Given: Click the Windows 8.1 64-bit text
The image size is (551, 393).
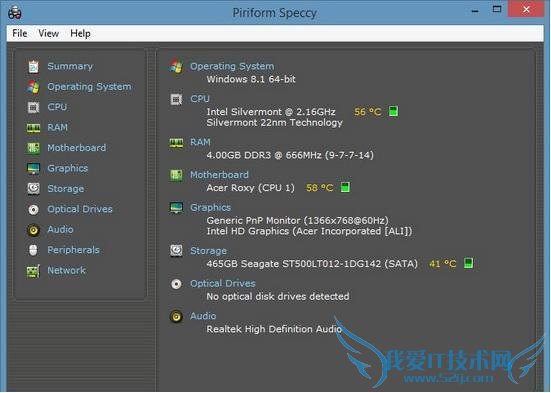Looking at the screenshot, I should coord(251,79).
